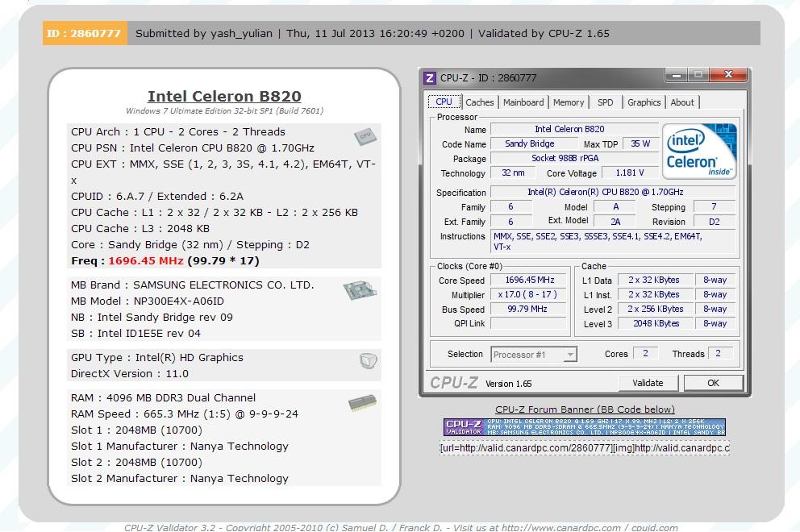Select the SPD tab
This screenshot has height=532, width=800.
[x=606, y=102]
